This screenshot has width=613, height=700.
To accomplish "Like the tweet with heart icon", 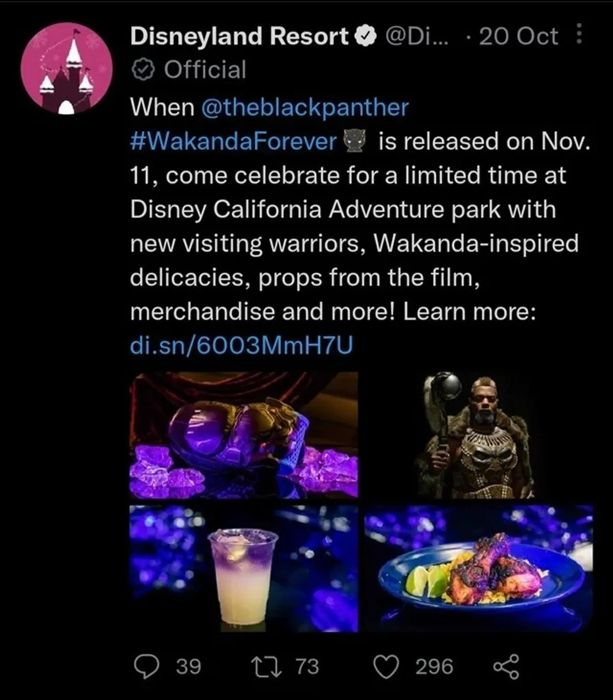I will pyautogui.click(x=386, y=667).
